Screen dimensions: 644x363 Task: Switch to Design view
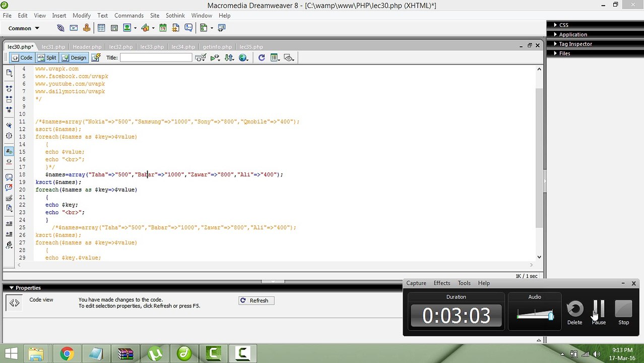point(74,57)
